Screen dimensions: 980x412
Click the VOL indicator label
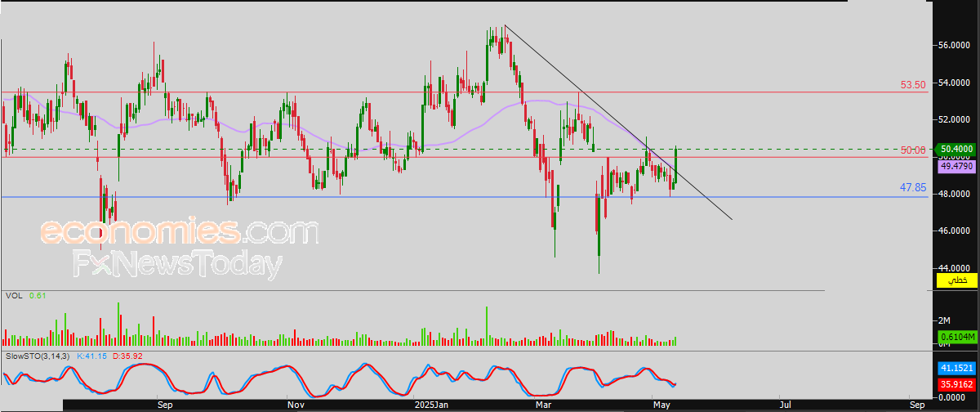coord(13,295)
